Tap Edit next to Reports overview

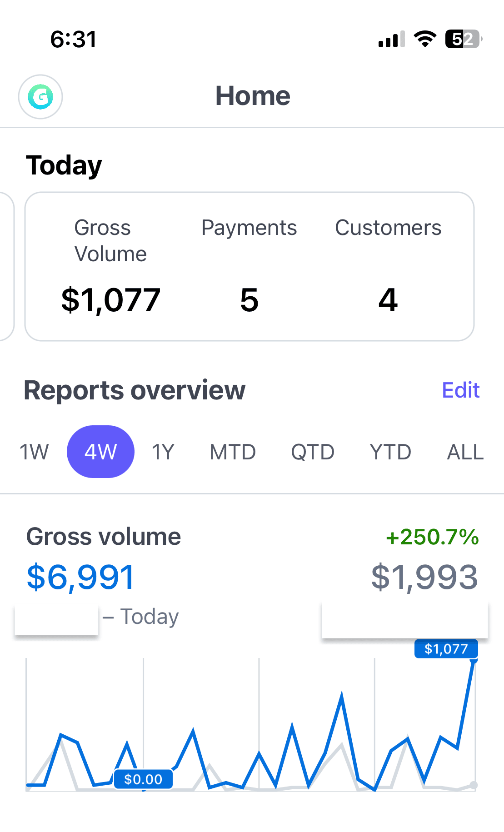pyautogui.click(x=460, y=390)
